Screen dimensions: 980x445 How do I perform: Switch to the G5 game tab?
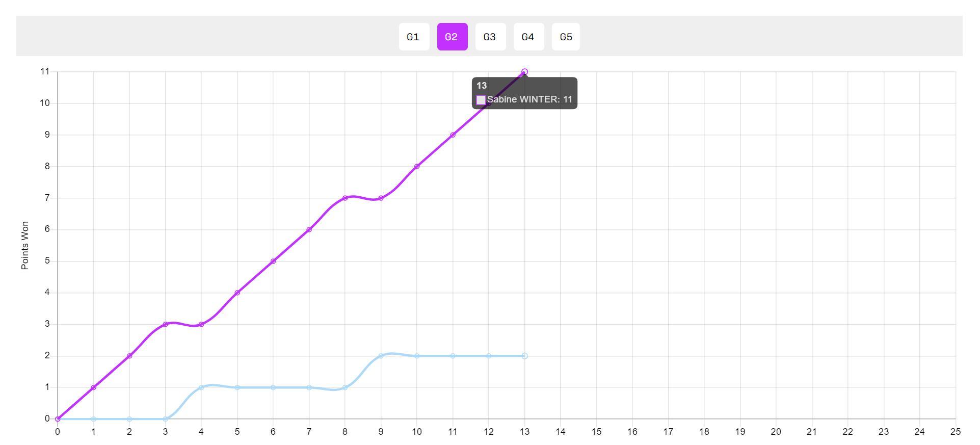pyautogui.click(x=566, y=37)
